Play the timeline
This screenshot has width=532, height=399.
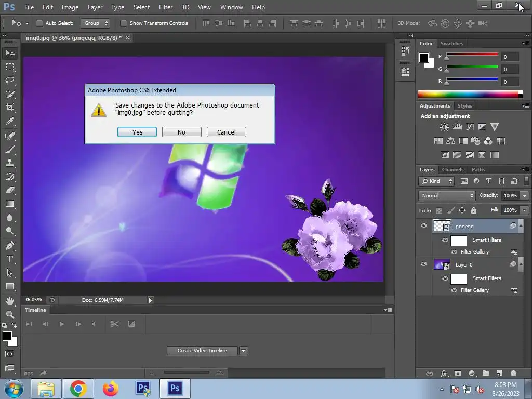(x=62, y=324)
